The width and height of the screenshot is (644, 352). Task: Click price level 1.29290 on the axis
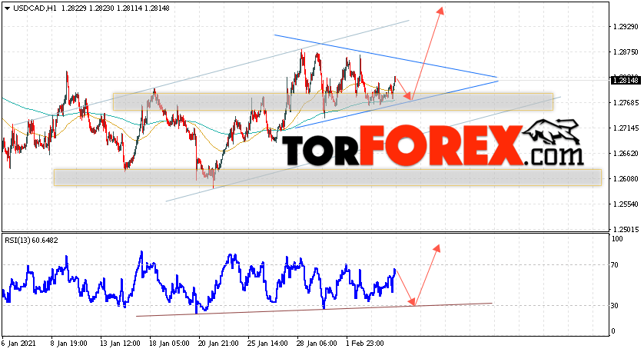pos(626,27)
